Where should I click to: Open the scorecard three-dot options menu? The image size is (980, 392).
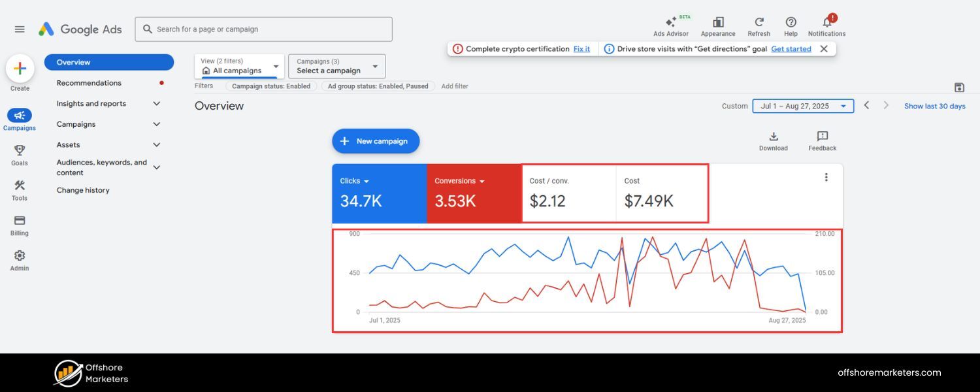point(826,176)
